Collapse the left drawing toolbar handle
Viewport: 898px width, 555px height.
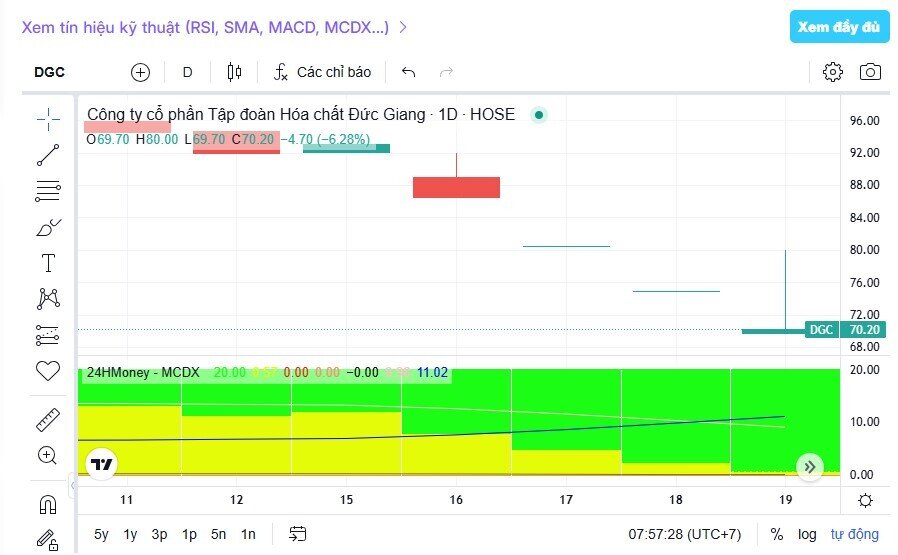[72, 486]
